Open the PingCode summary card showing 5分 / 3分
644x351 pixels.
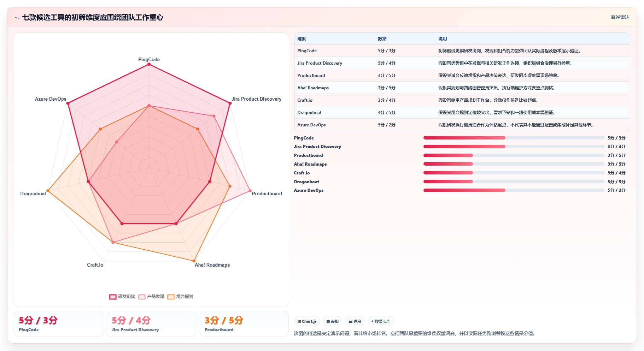coord(58,324)
